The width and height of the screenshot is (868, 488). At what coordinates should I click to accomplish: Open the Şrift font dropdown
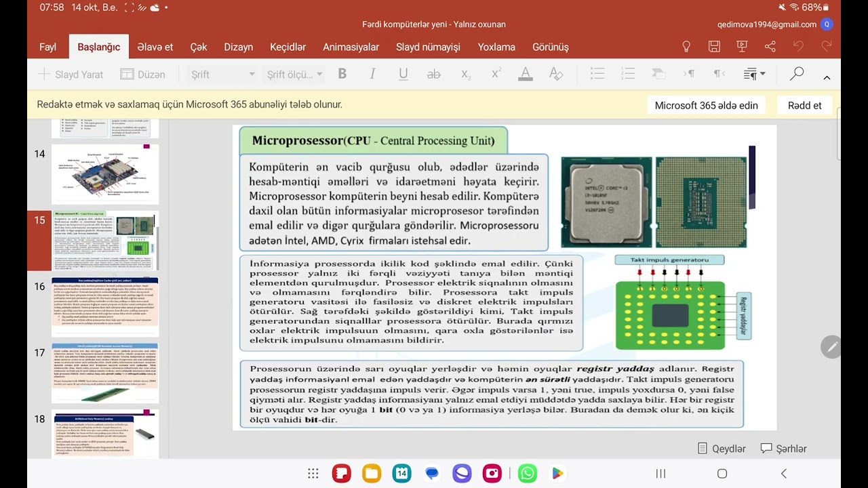222,75
